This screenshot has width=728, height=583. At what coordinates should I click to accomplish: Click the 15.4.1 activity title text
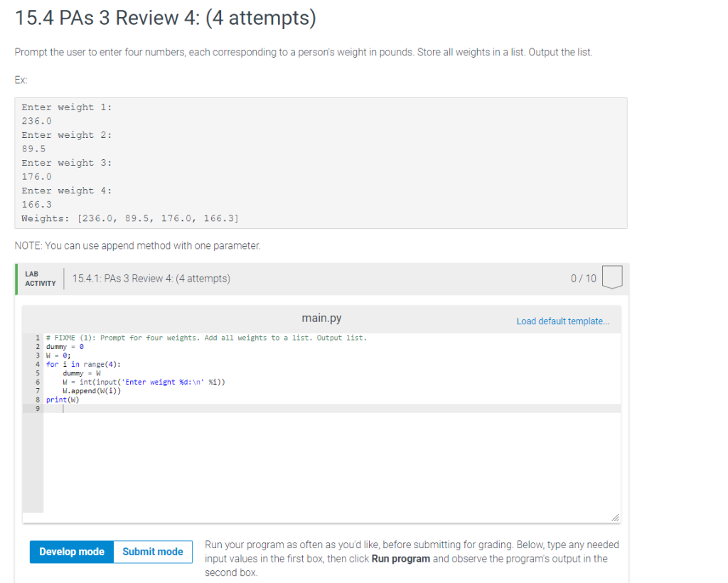(x=151, y=279)
